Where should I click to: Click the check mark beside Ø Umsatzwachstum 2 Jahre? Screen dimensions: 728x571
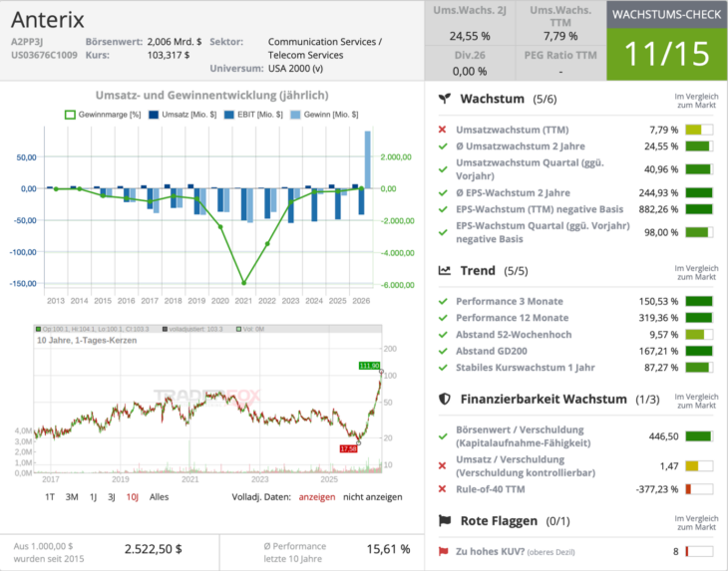pyautogui.click(x=443, y=146)
